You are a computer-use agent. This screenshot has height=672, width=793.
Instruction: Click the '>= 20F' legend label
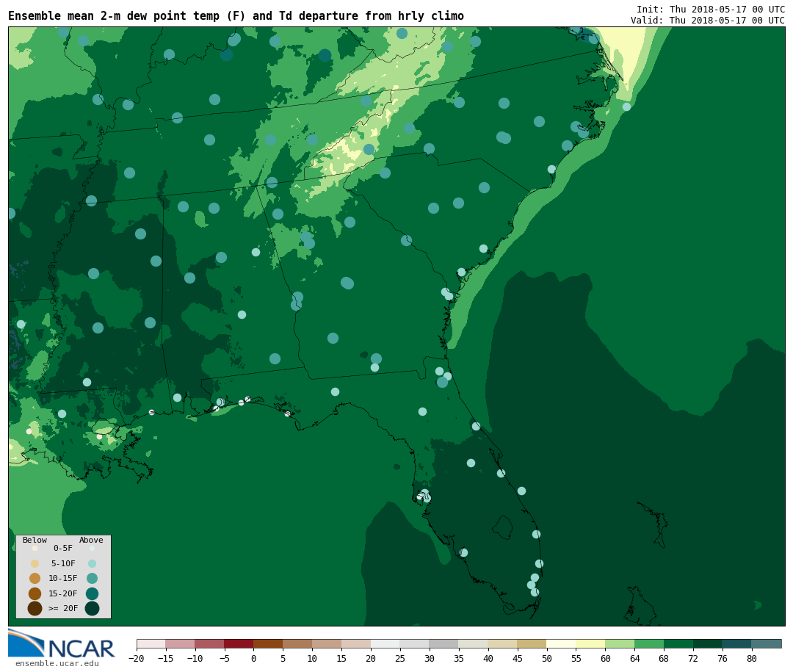coord(63,608)
